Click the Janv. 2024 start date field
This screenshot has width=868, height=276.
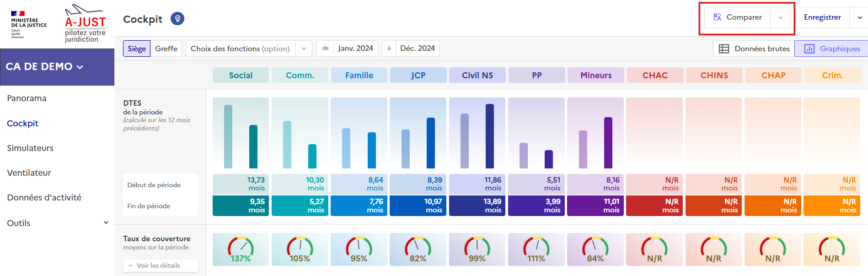tap(355, 49)
